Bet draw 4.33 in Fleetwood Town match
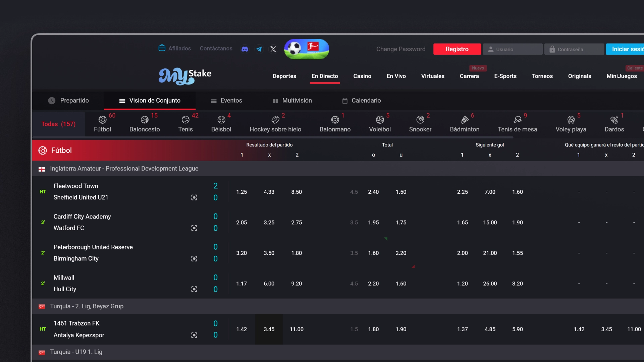The height and width of the screenshot is (362, 644). [x=269, y=192]
